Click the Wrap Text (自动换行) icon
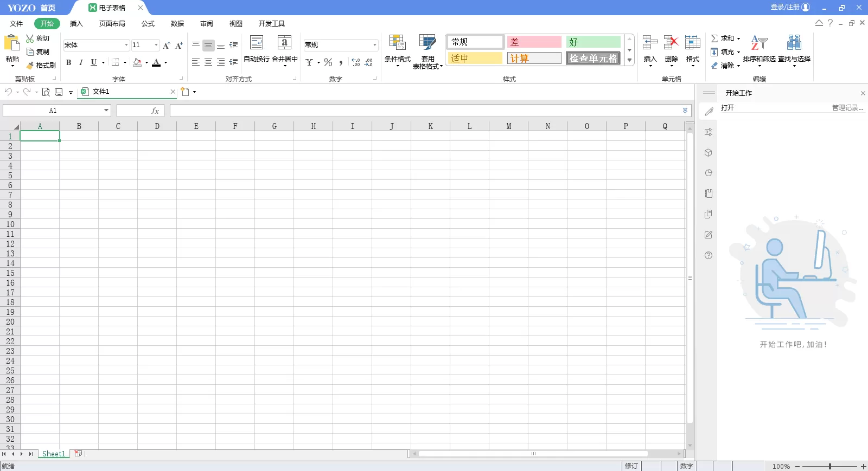868x471 pixels. point(257,43)
